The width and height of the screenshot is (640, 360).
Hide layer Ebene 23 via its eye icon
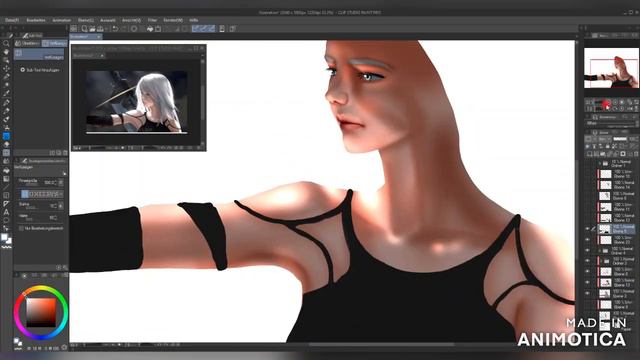[x=587, y=240]
